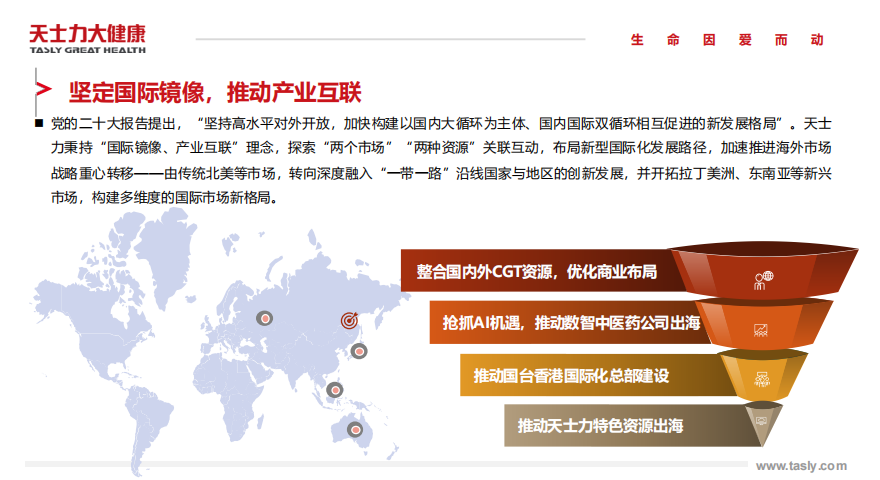Click the red arrow beside the slide title
The width and height of the screenshot is (880, 480).
(x=44, y=89)
